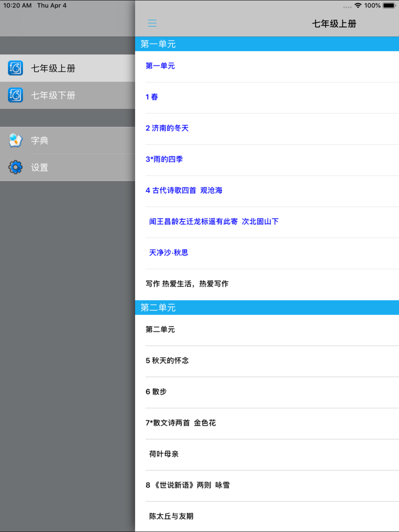
Task: Open 设置 from the sidebar menu
Action: [x=68, y=167]
